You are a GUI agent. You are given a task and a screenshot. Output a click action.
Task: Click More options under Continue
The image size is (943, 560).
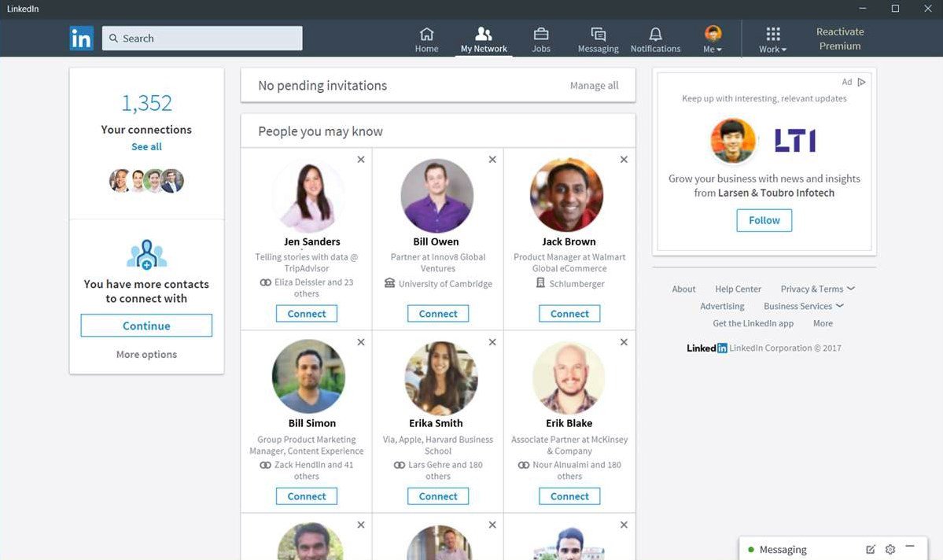(146, 354)
